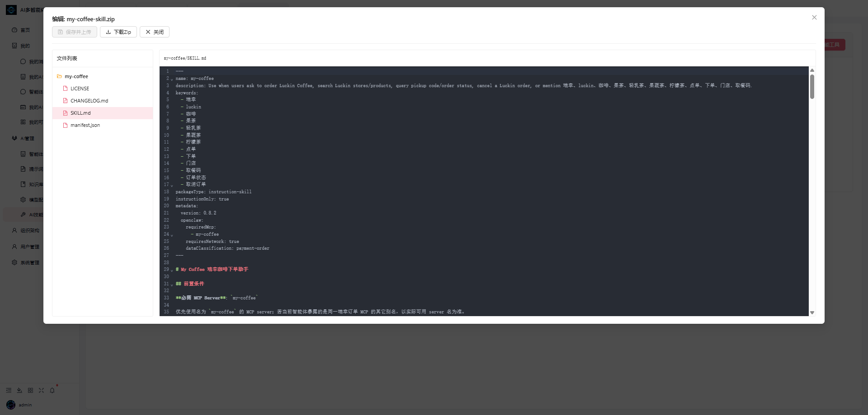Viewport: 868px width, 415px height.
Task: Click the LICENSE file icon
Action: coord(65,89)
